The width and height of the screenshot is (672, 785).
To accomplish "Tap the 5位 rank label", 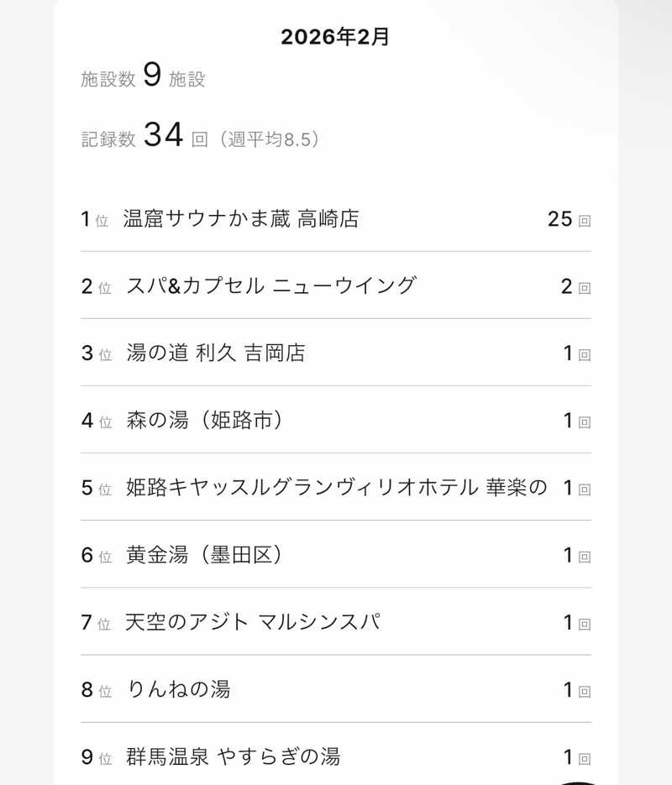I will coord(96,488).
